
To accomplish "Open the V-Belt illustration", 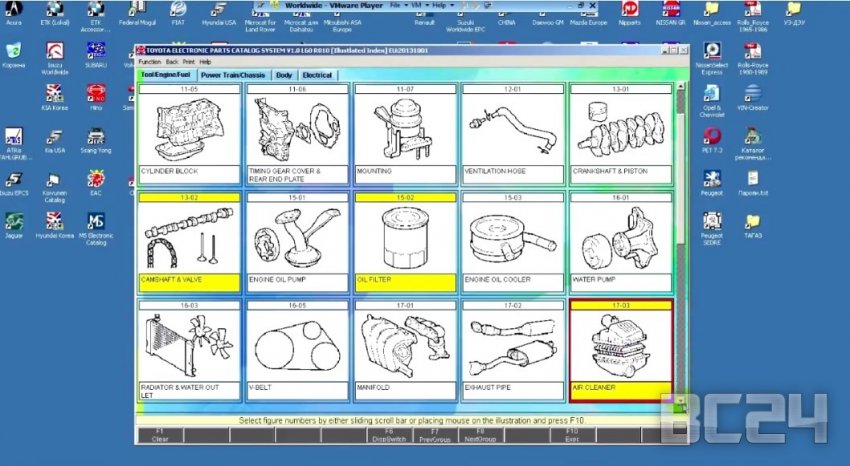I will 297,346.
